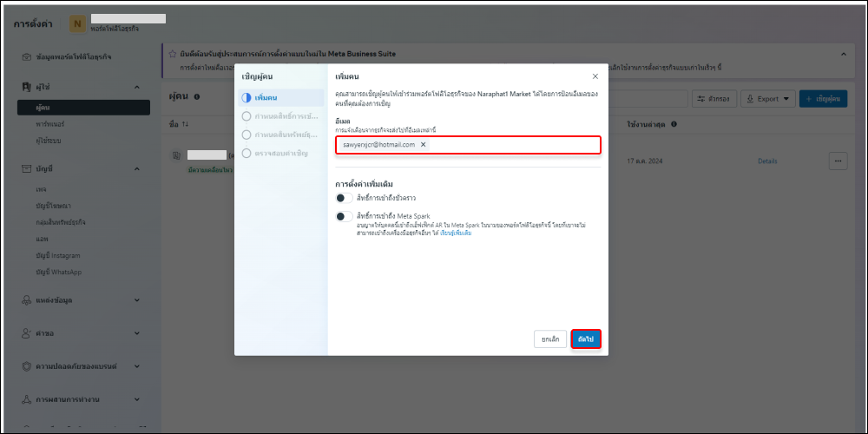Close the เพิ่มคน dialog with X
The width and height of the screenshot is (868, 434).
pyautogui.click(x=595, y=76)
